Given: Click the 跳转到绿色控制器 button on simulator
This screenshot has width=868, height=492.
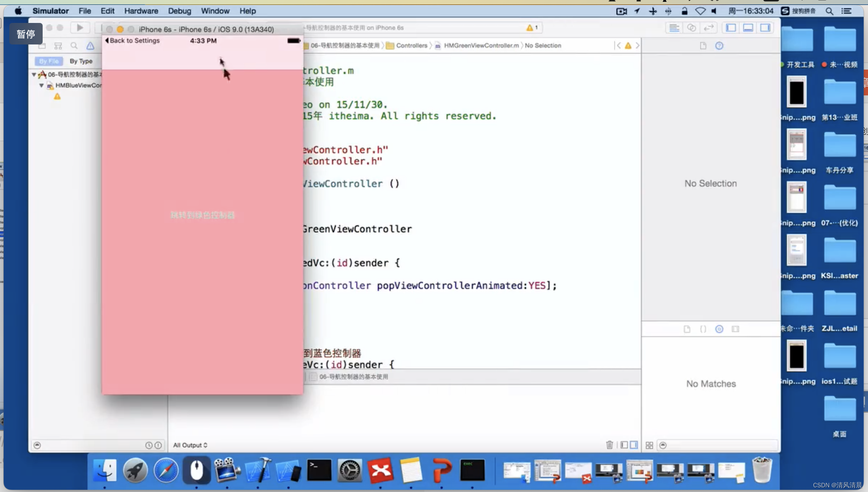Looking at the screenshot, I should pos(202,215).
